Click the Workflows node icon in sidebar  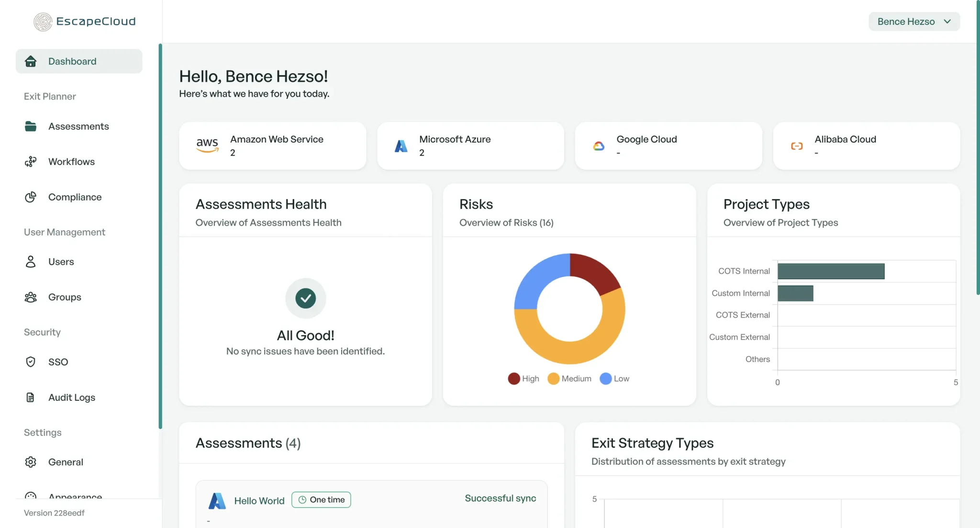coord(31,162)
